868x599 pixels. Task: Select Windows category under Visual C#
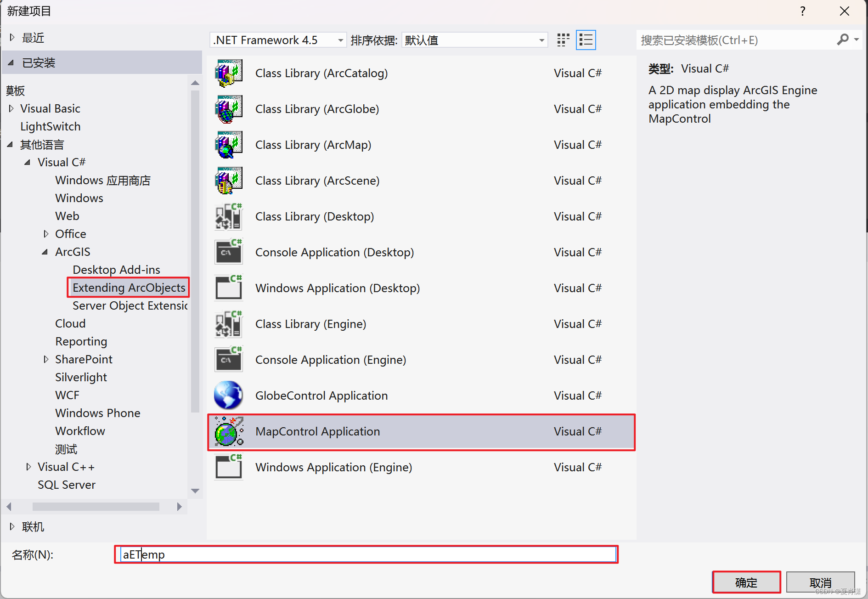coord(79,198)
